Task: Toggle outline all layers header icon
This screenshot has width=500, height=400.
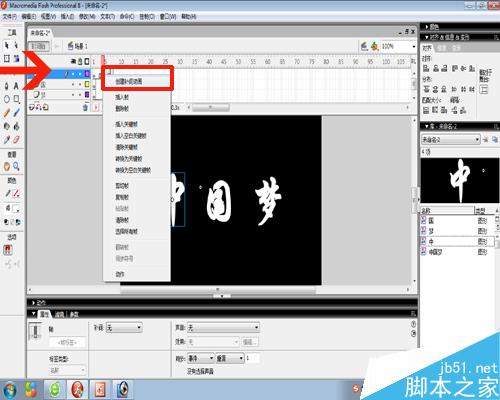Action: tap(87, 61)
